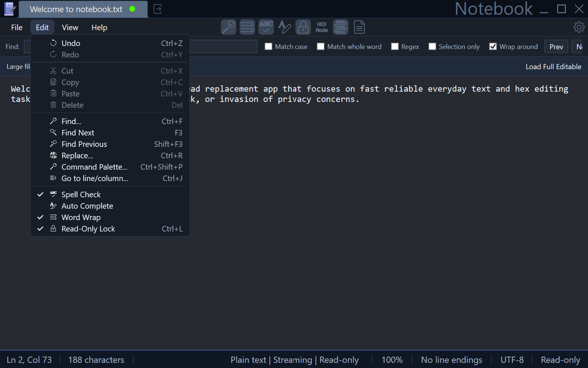The height and width of the screenshot is (368, 588).
Task: Enable Match whole word checkbox
Action: [x=321, y=46]
